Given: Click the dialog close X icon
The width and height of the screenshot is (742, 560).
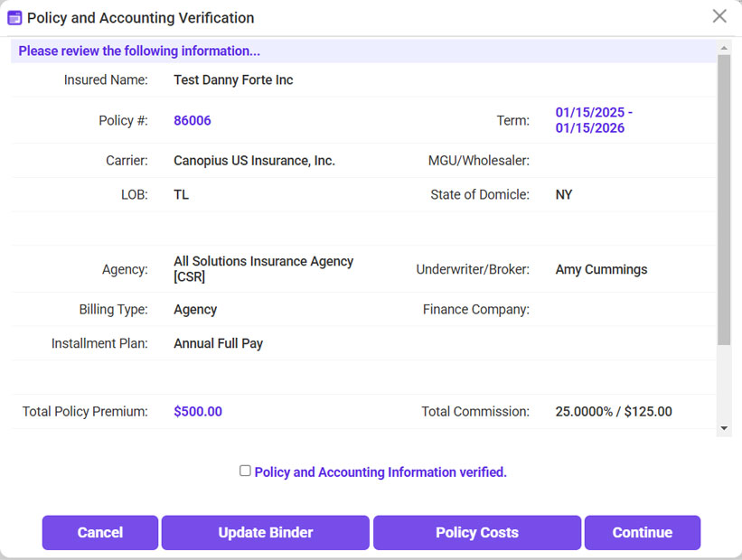Looking at the screenshot, I should coord(719,15).
